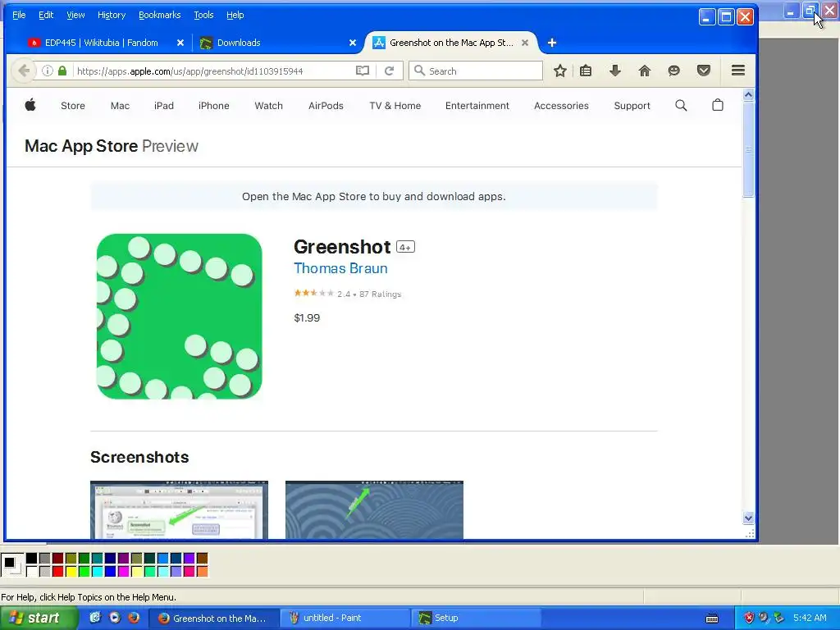Open the iPhone nav link

pos(214,106)
